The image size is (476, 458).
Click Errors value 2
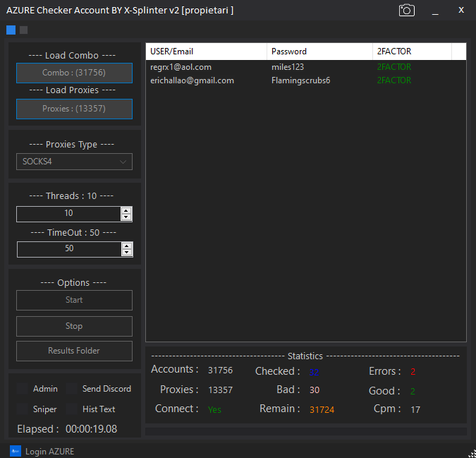coord(413,371)
